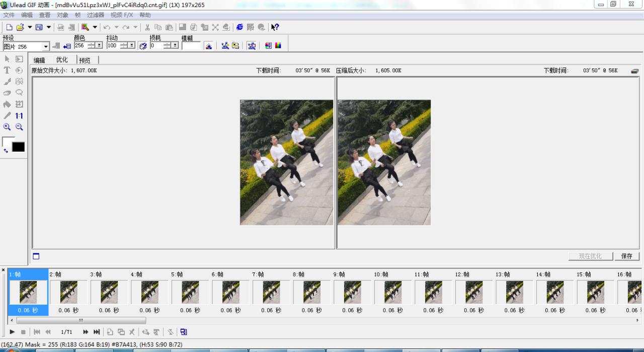Click the Cut icon on the toolbar
This screenshot has height=352, width=644.
(147, 27)
